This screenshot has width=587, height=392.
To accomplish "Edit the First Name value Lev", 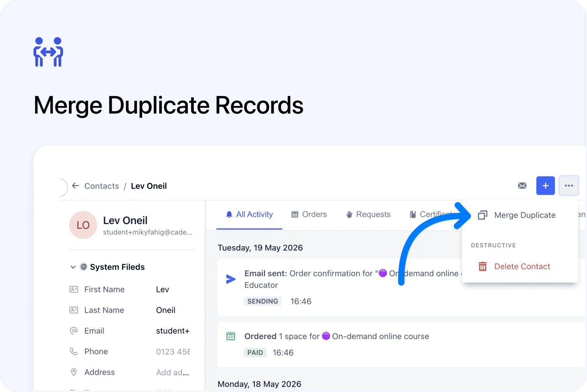I will (x=162, y=289).
